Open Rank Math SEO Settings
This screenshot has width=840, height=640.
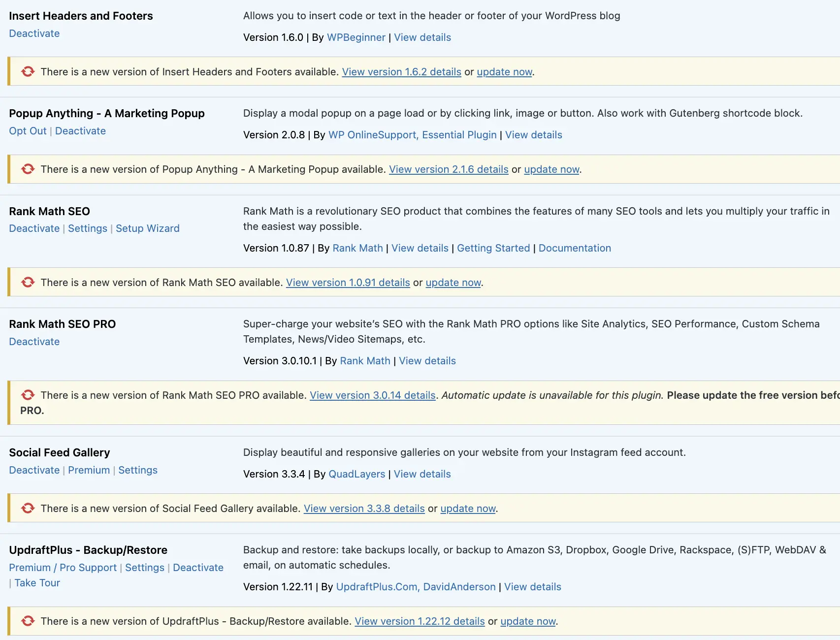(87, 228)
